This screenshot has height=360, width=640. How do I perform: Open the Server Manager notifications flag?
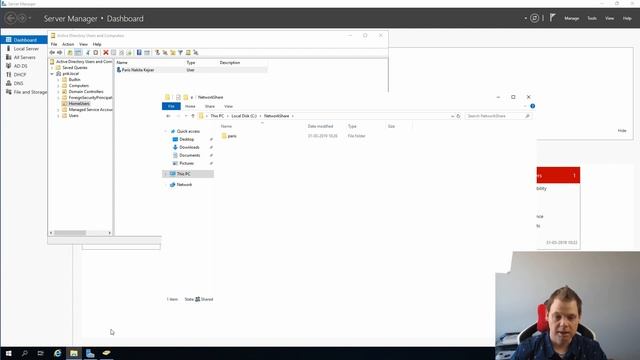tap(552, 18)
